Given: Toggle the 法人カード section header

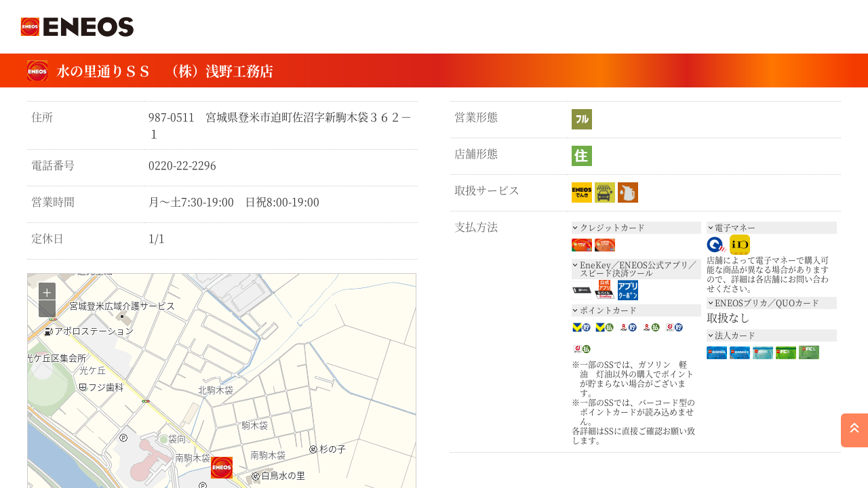Looking at the screenshot, I should pyautogui.click(x=771, y=335).
